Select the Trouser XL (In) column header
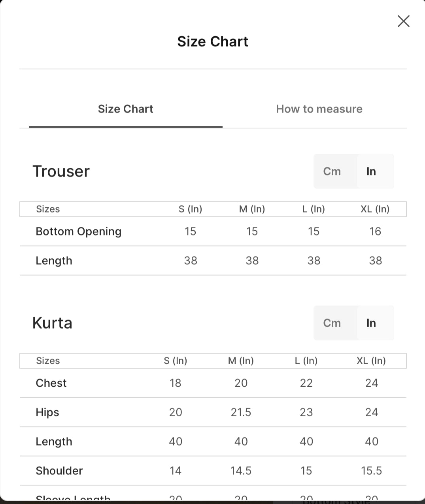 pyautogui.click(x=375, y=209)
